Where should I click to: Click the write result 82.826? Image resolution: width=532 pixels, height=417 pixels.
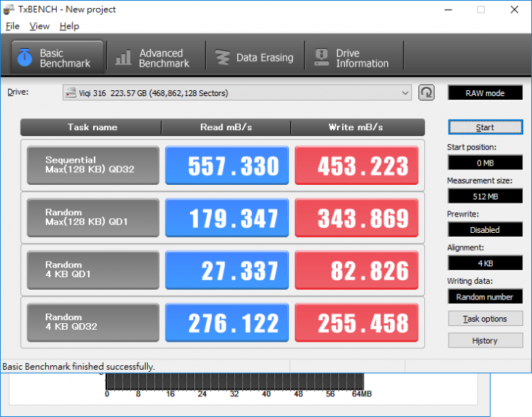(x=357, y=270)
